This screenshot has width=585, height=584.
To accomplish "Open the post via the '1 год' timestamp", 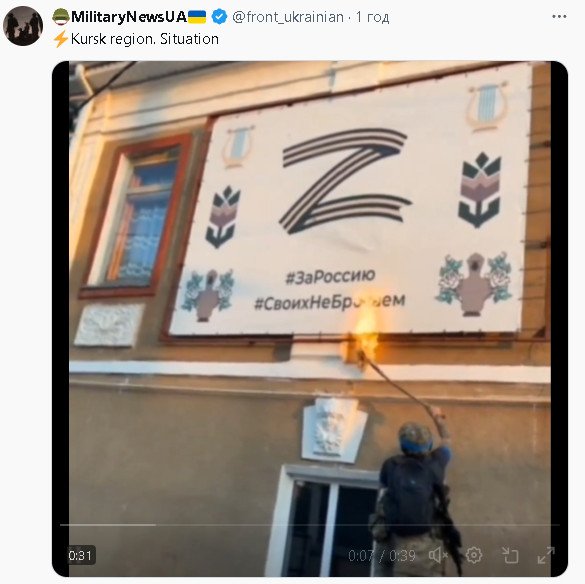I will 372,17.
